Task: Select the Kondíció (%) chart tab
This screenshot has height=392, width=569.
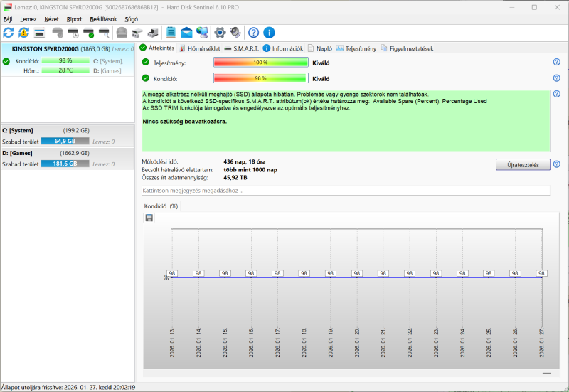Action: pyautogui.click(x=161, y=206)
